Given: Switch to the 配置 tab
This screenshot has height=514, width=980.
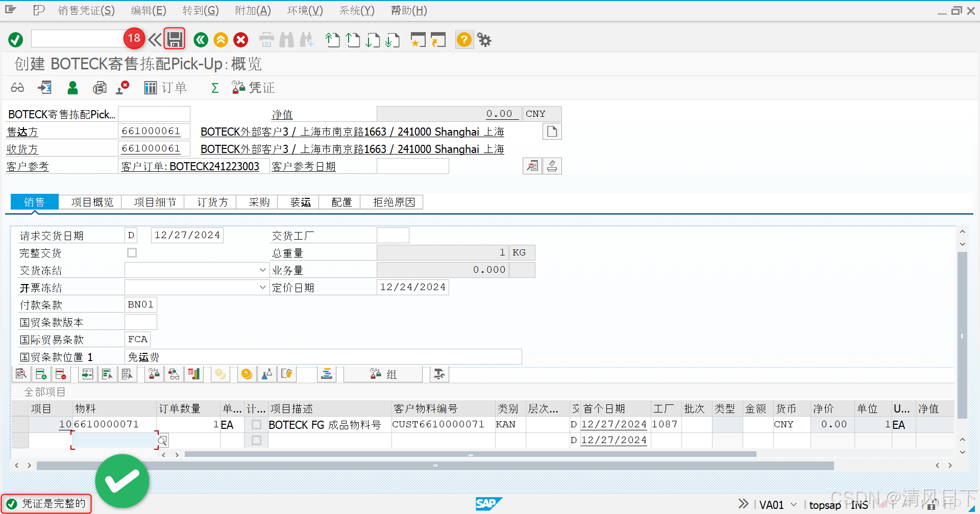Looking at the screenshot, I should tap(342, 202).
